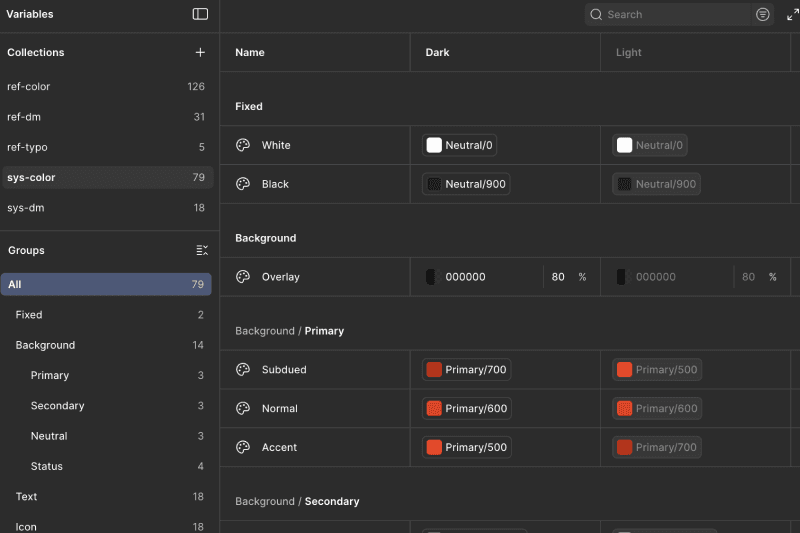Image resolution: width=800 pixels, height=533 pixels.
Task: Select the Status subgroup
Action: [x=106, y=466]
